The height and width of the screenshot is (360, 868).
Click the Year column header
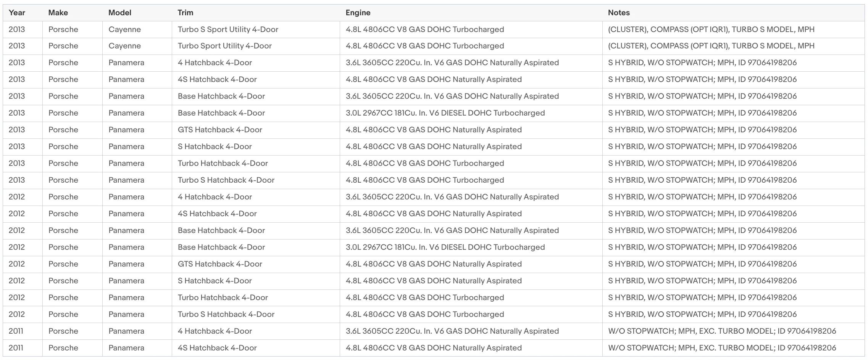pyautogui.click(x=17, y=13)
